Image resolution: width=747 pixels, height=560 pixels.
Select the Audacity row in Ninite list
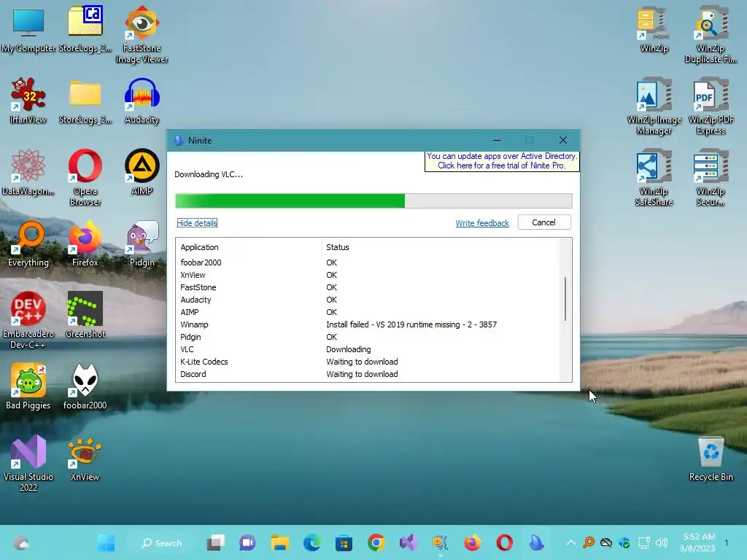coord(367,300)
